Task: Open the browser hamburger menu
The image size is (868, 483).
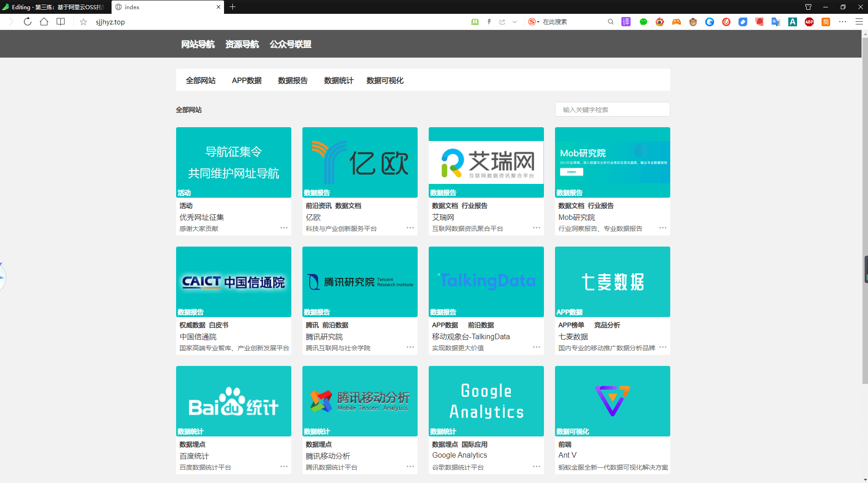Action: click(x=859, y=22)
